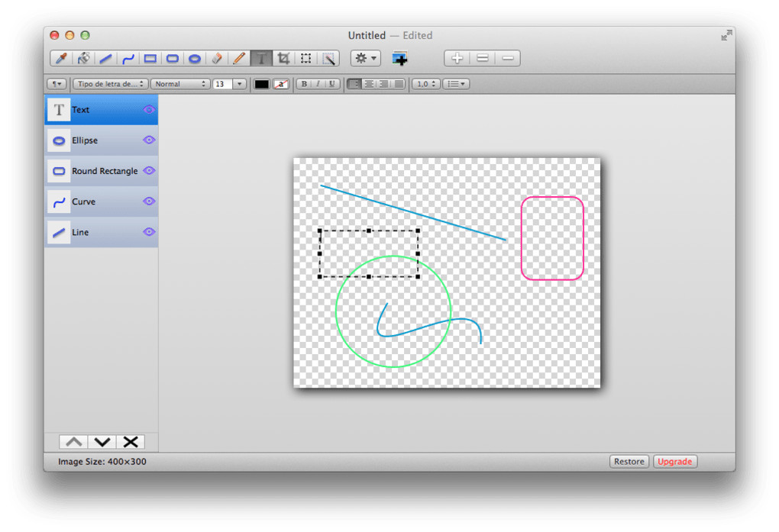Image resolution: width=779 pixels, height=532 pixels.
Task: Click the add image layer icon
Action: (399, 58)
